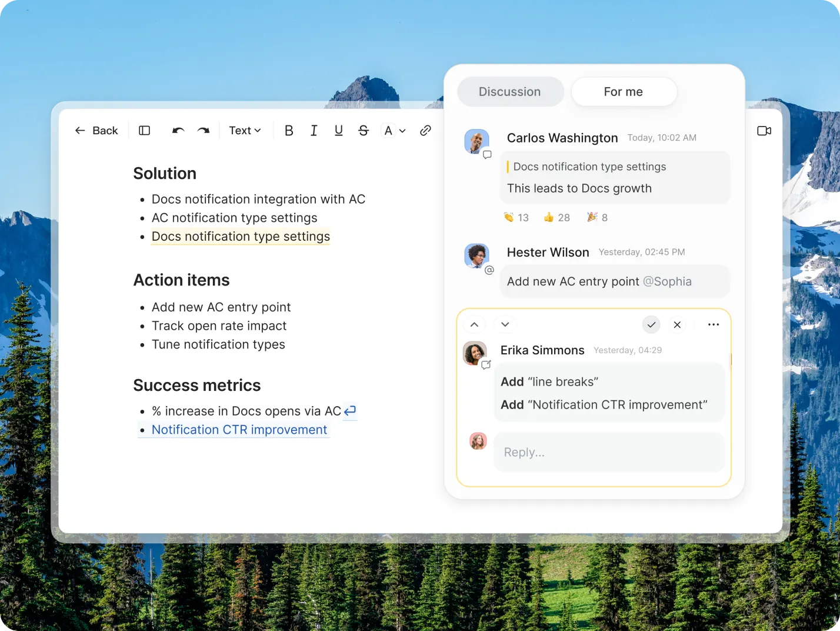The width and height of the screenshot is (840, 631).
Task: Click the 'Solution' heading
Action: (165, 174)
